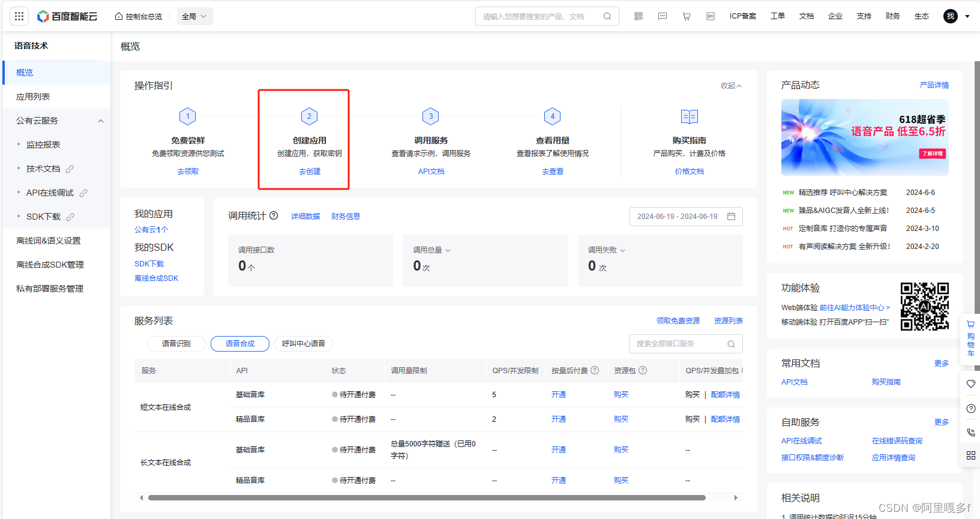Open the messages icon in top bar
This screenshot has width=980, height=519.
(663, 16)
